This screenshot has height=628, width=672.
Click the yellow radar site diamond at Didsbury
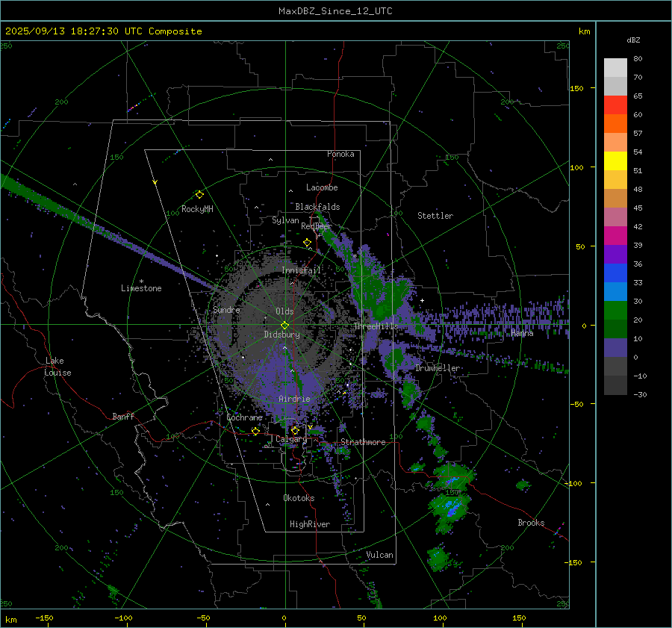pyautogui.click(x=284, y=326)
